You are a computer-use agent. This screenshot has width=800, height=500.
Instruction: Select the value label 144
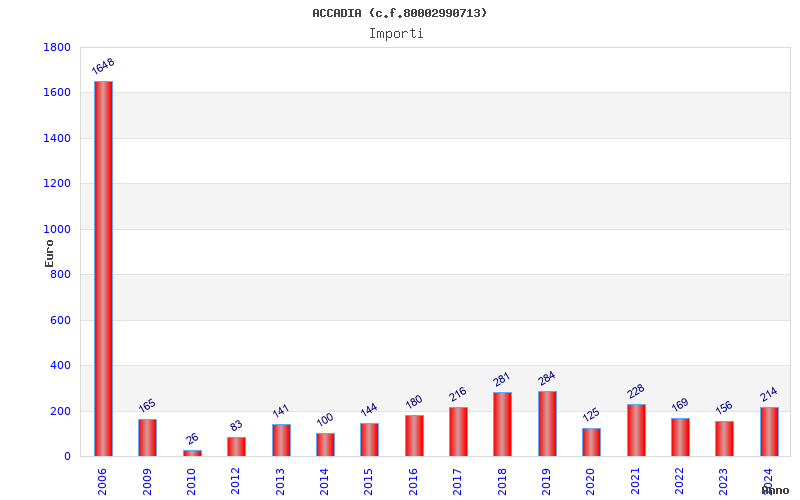(369, 410)
